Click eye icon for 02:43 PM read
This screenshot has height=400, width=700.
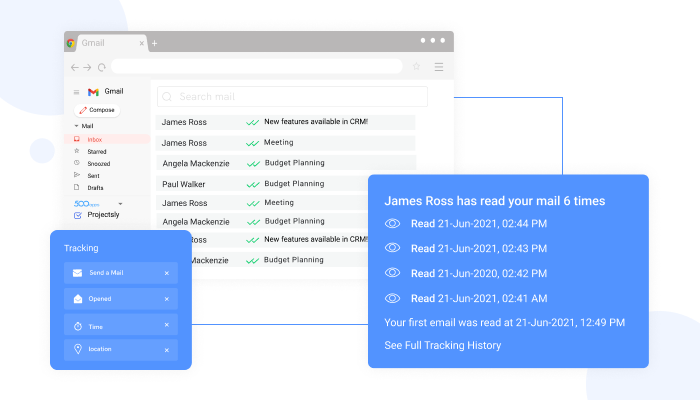pyautogui.click(x=392, y=248)
